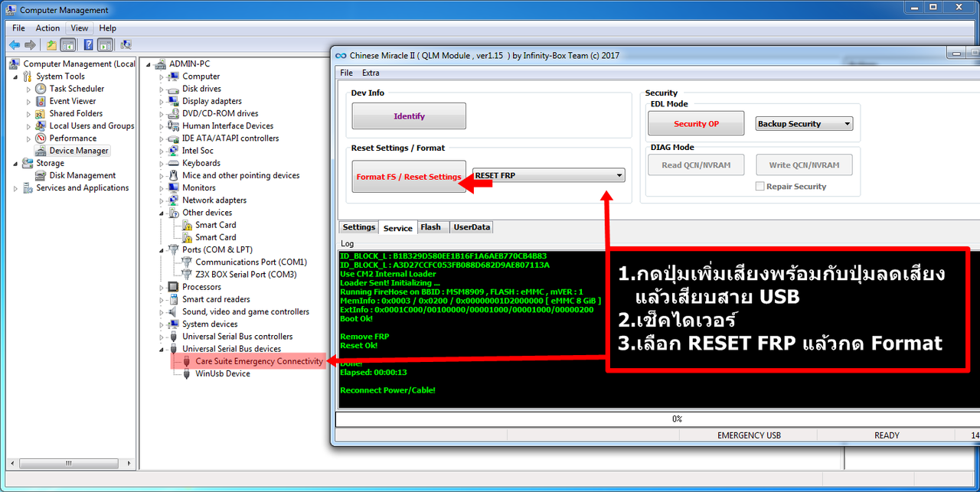Click the Shared Folders icon in console tree
Image resolution: width=980 pixels, height=492 pixels.
(41, 113)
